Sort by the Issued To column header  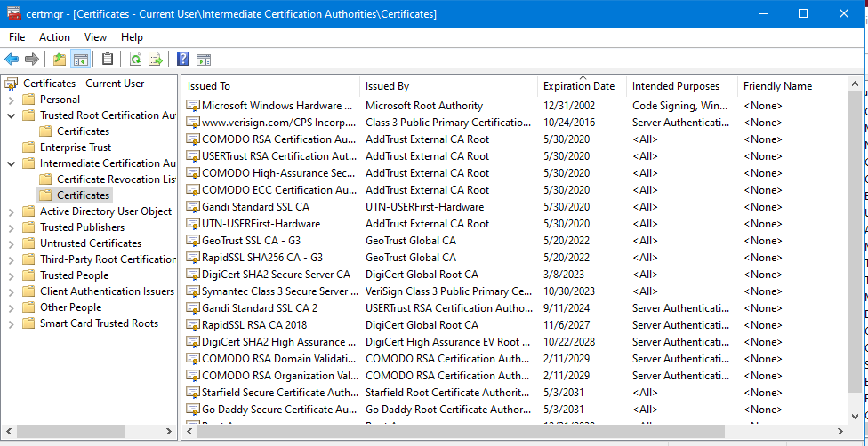[270, 86]
